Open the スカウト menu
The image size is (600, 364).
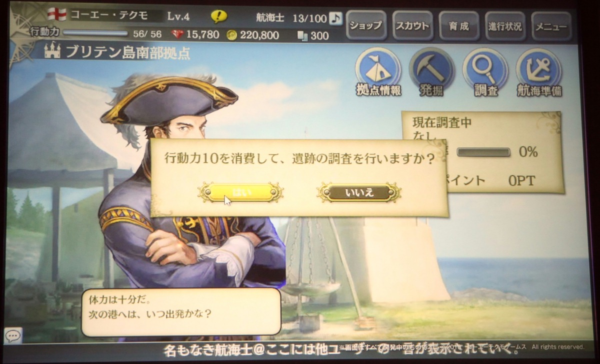(412, 26)
